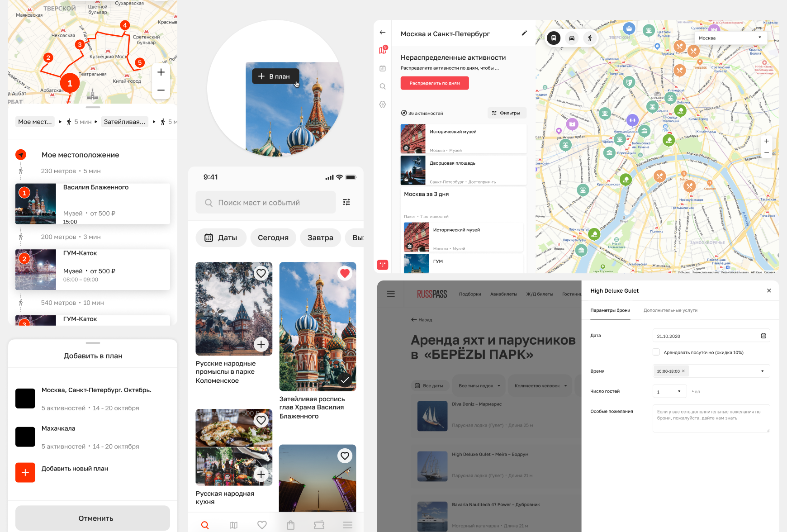Enable the Арендовать посуточно discount checkbox
The height and width of the screenshot is (532, 787).
[655, 352]
